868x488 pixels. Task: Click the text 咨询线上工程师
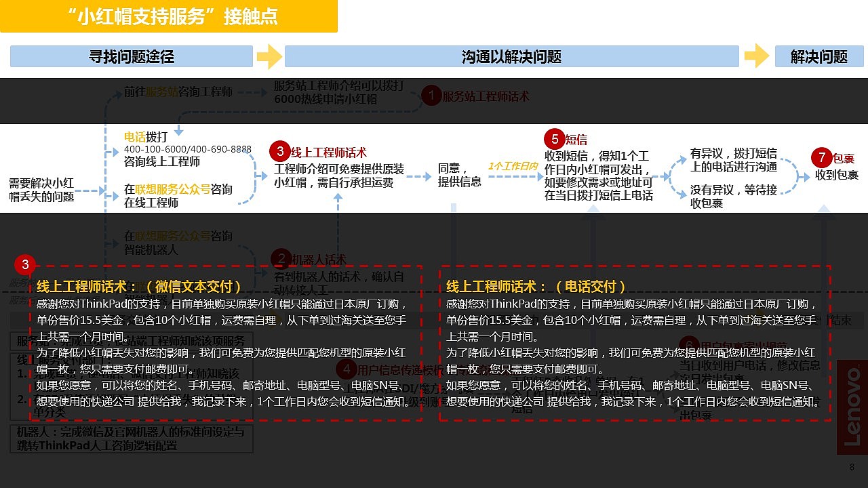click(162, 161)
